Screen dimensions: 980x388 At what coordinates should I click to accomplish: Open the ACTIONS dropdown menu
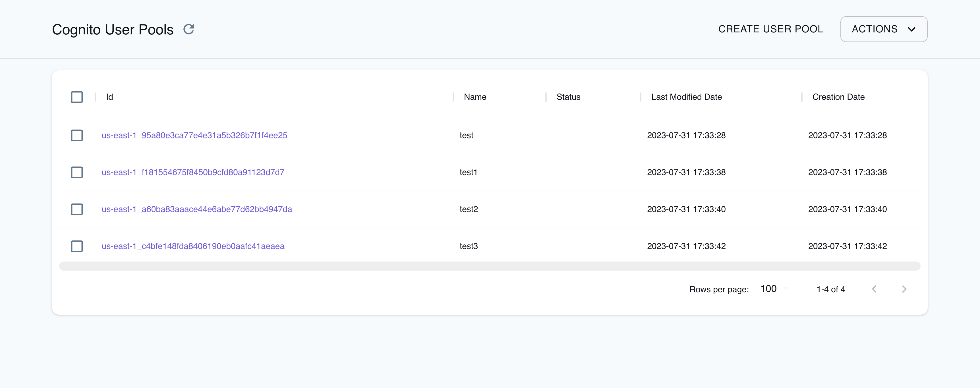click(x=883, y=29)
